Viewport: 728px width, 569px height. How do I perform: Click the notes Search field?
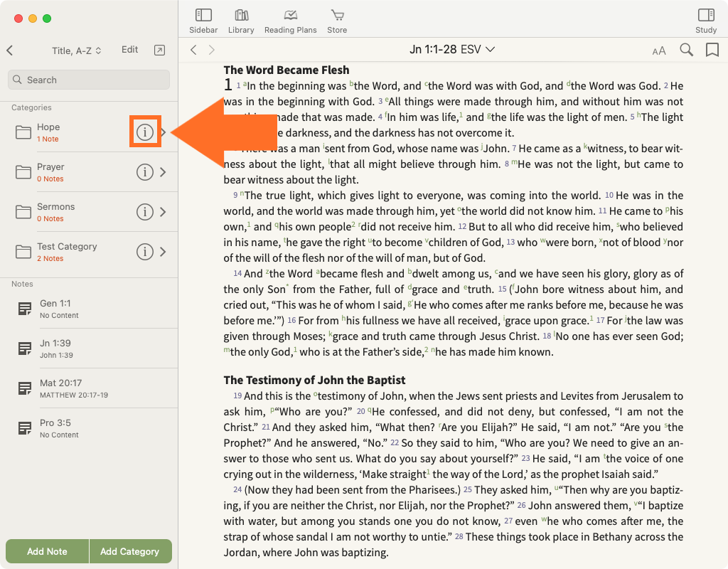(x=89, y=80)
